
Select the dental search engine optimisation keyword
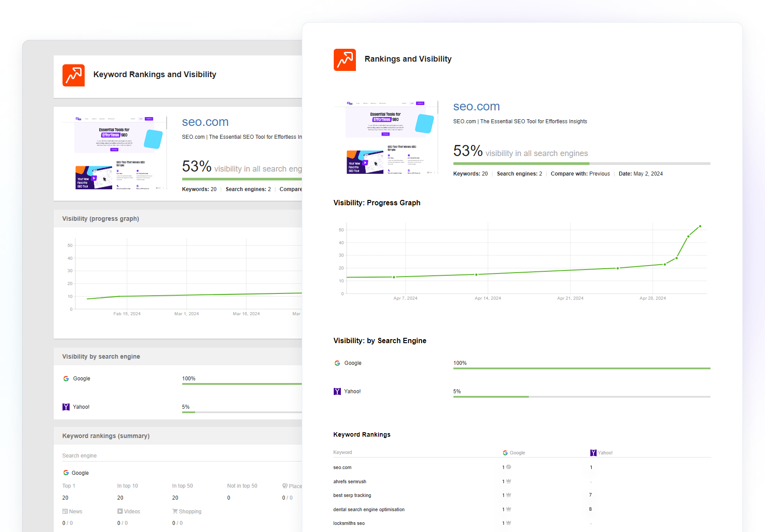click(x=369, y=509)
